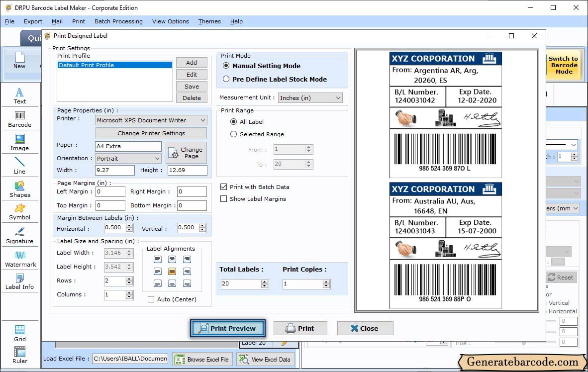588x372 pixels.
Task: Align labels bottom-left in Label Alignments
Action: [158, 283]
